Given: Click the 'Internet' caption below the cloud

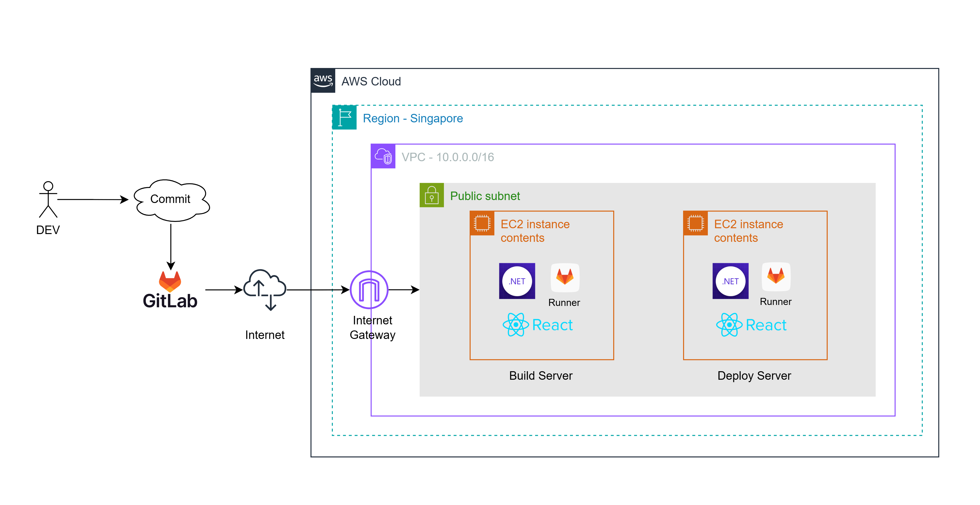Looking at the screenshot, I should click(265, 335).
